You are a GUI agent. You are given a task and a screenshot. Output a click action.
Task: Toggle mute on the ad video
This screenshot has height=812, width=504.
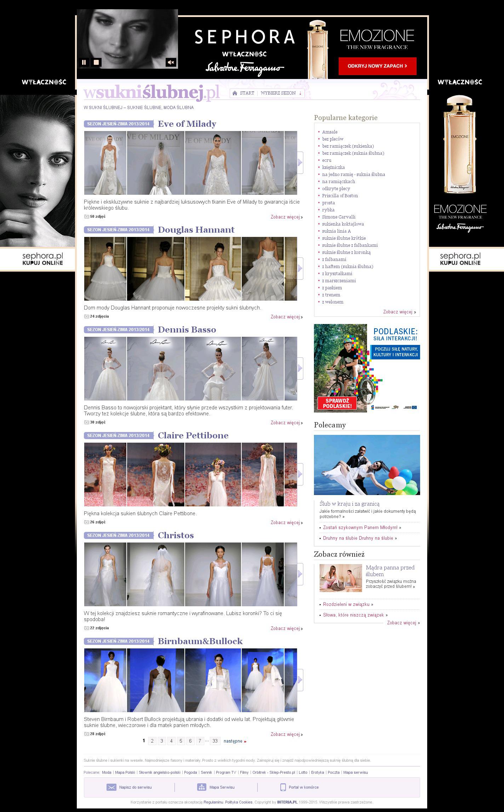[x=171, y=62]
